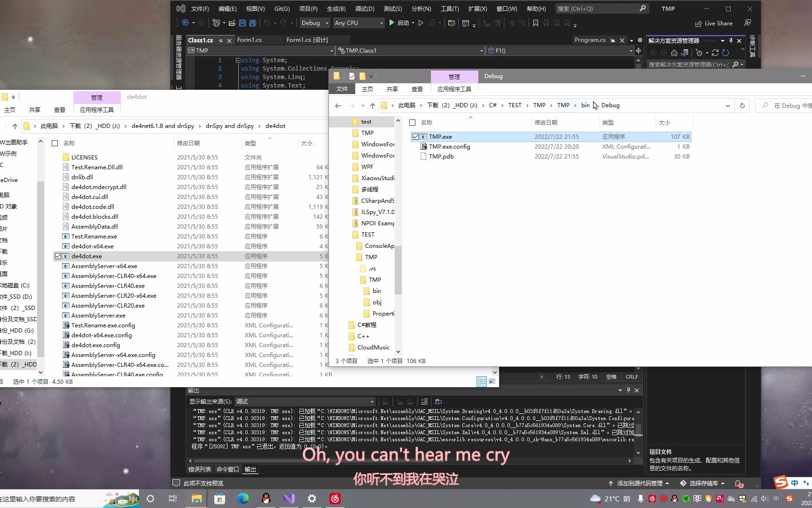Click the Save All icon in toolbar
812x508 pixels.
pyautogui.click(x=252, y=23)
